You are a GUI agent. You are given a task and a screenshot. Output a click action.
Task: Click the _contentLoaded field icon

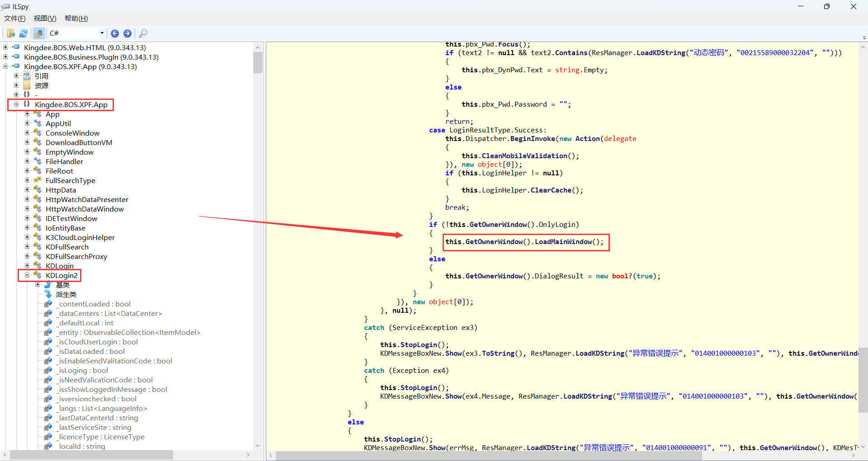[48, 304]
